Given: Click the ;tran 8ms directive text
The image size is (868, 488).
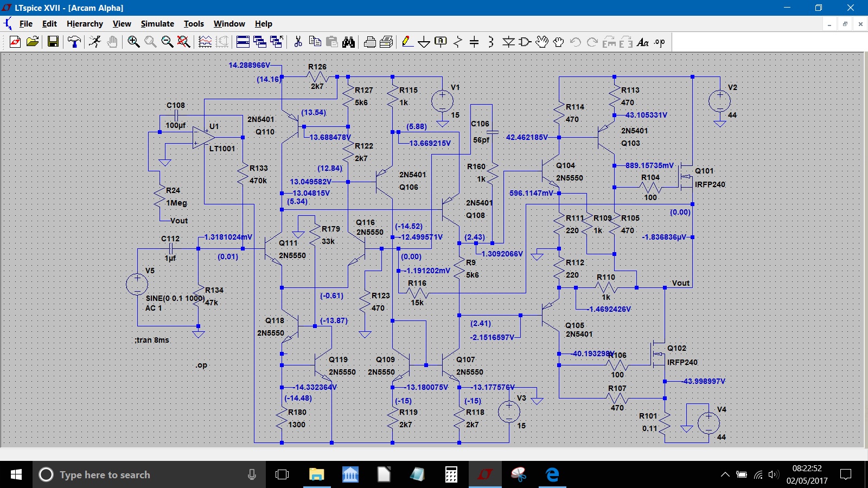Looking at the screenshot, I should pos(152,340).
